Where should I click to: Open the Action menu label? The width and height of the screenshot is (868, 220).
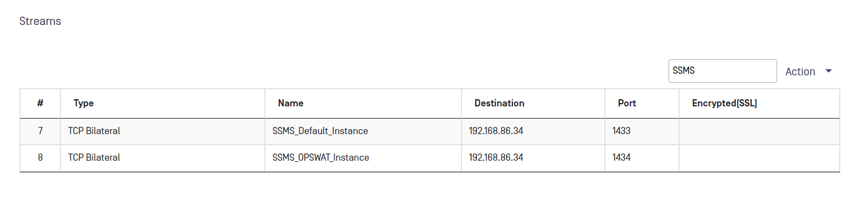[800, 71]
